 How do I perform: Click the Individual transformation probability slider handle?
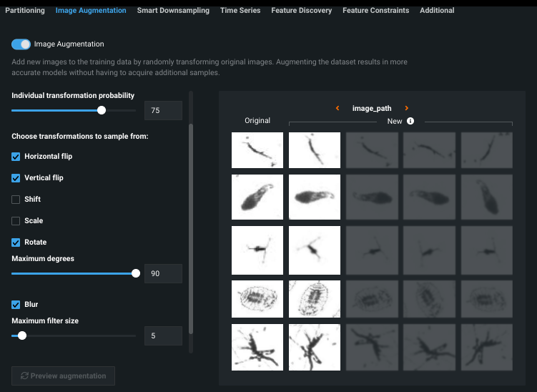coord(102,110)
